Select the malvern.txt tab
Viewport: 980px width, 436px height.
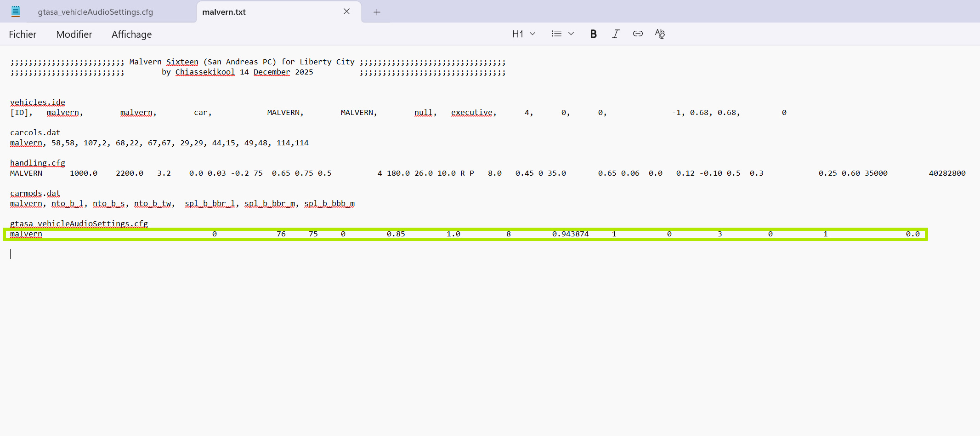coord(224,12)
